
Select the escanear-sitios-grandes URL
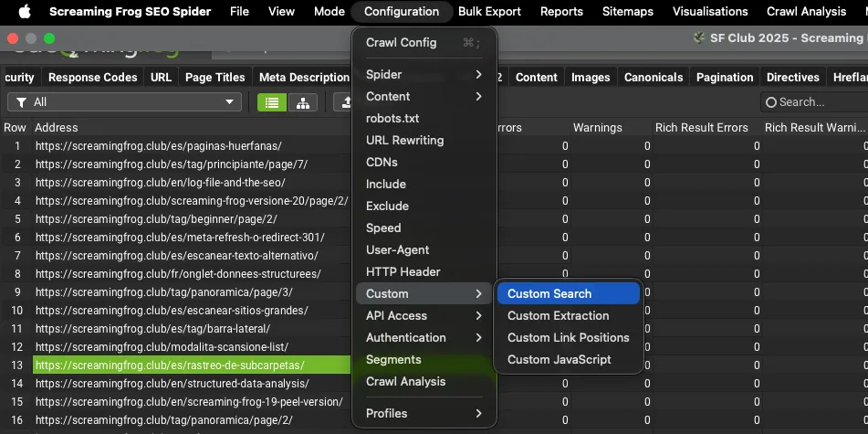(172, 311)
